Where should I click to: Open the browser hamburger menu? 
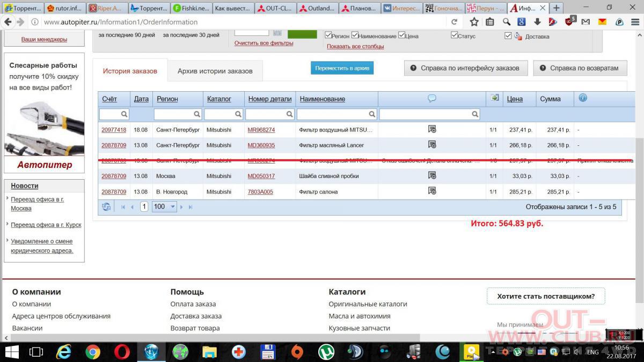click(x=636, y=22)
